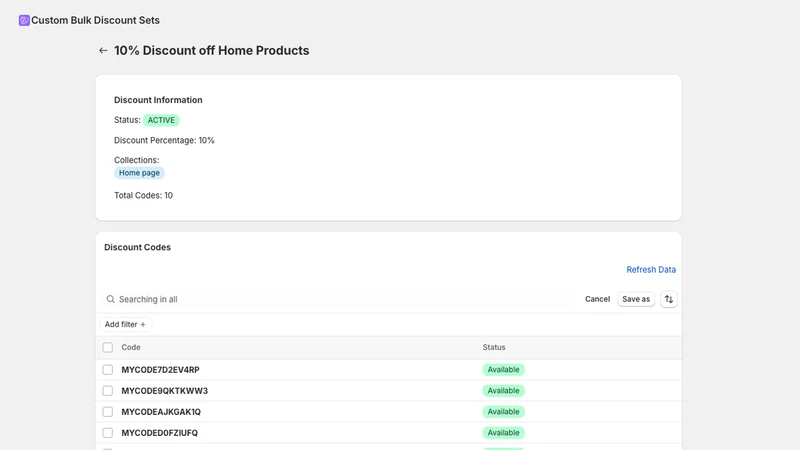Click the Available badge for MYCODE7D2EV4RP
This screenshot has width=800, height=450.
tap(503, 370)
